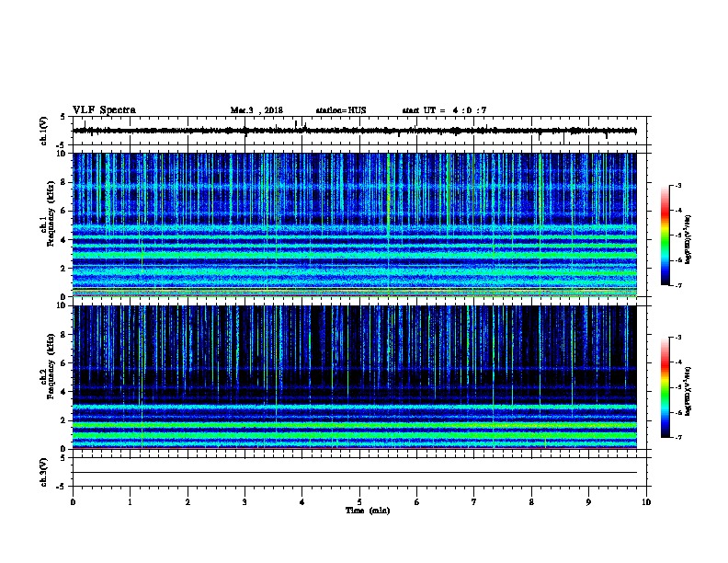This screenshot has width=728, height=563.
Task: Select the "start UT = 4 : 0 : 7" text
Action: click(x=444, y=110)
